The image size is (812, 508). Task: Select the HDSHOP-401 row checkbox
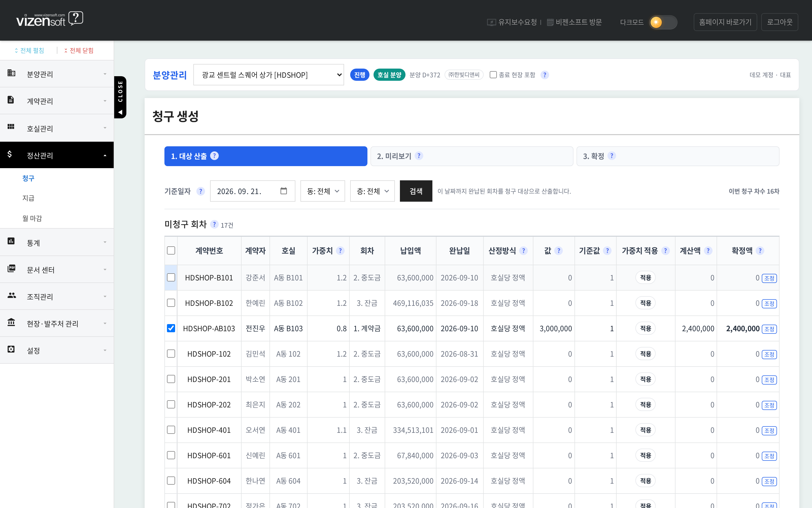[171, 429]
